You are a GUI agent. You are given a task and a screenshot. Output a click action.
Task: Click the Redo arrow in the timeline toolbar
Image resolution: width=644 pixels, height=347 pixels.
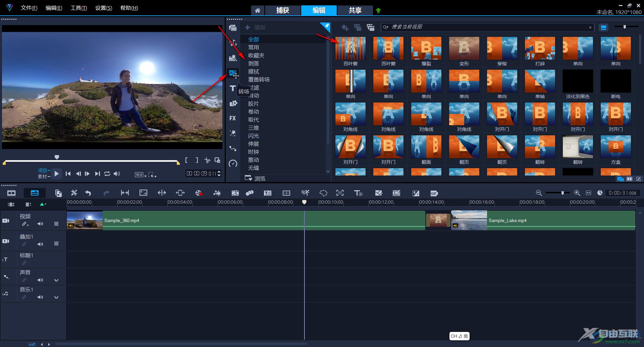point(106,193)
